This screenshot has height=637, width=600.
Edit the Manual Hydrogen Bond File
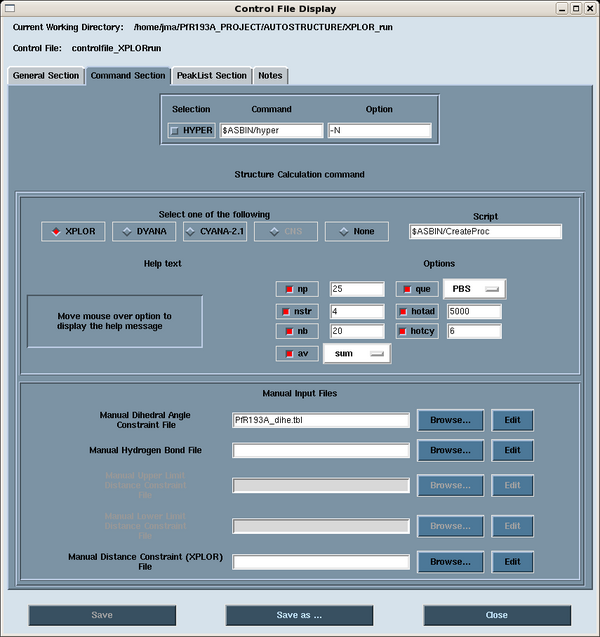[512, 450]
